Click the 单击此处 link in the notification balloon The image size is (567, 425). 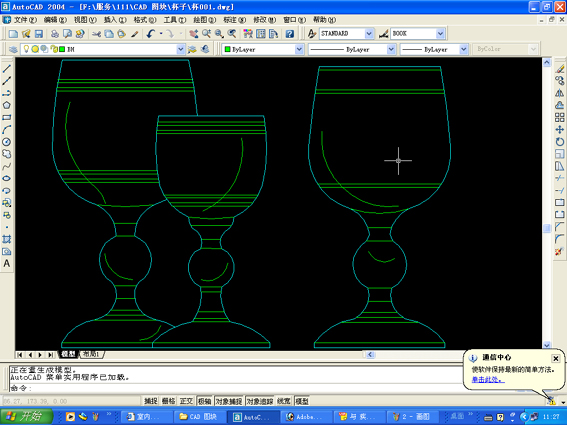pyautogui.click(x=487, y=379)
